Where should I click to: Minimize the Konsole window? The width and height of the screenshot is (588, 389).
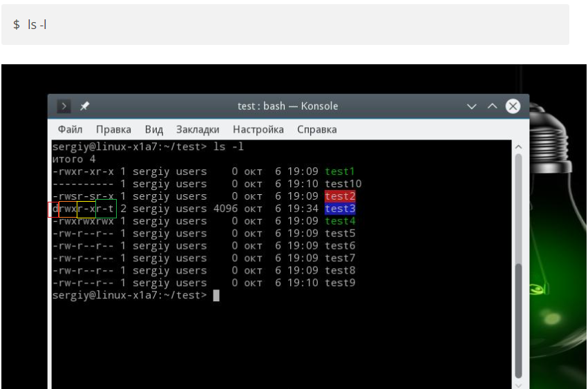point(472,106)
